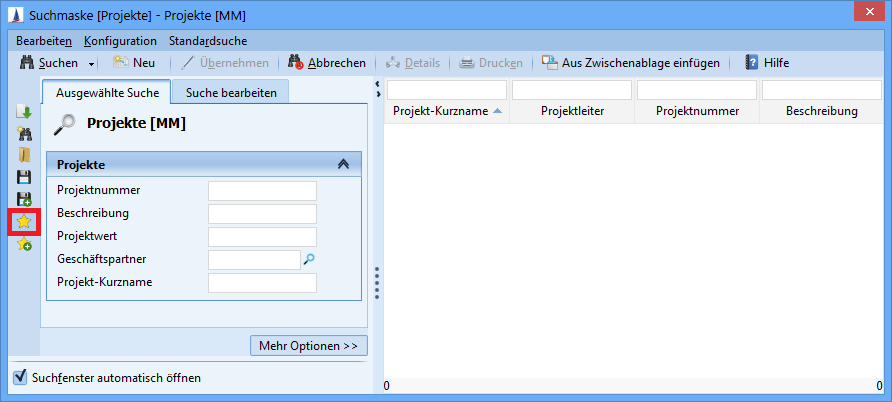Click the star with green plus icon

[x=24, y=243]
